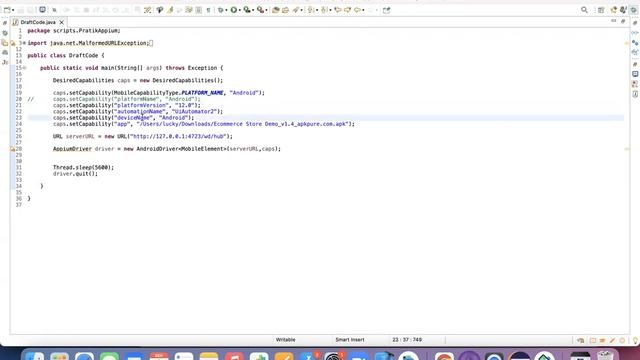Toggle Block Selection mode icon
Screen dimensions: 640x360
click(198, 10)
